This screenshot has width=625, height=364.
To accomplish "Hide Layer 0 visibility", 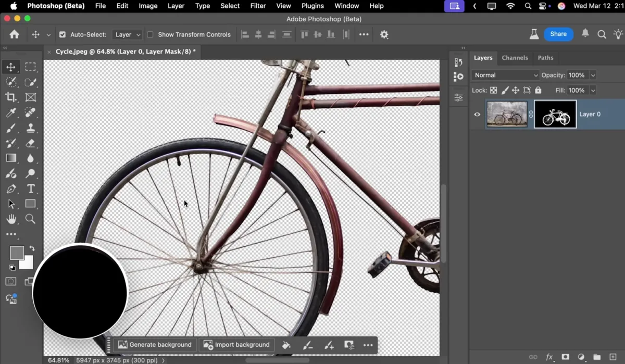I will click(x=477, y=114).
